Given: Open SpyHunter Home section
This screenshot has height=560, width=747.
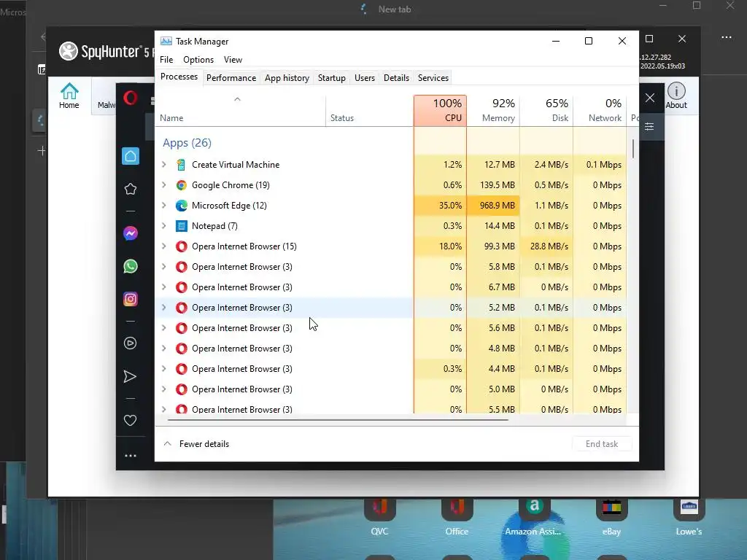Looking at the screenshot, I should pos(69,96).
